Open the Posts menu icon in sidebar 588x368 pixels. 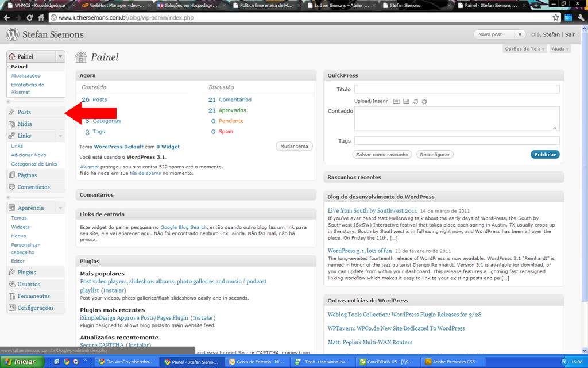pos(11,112)
